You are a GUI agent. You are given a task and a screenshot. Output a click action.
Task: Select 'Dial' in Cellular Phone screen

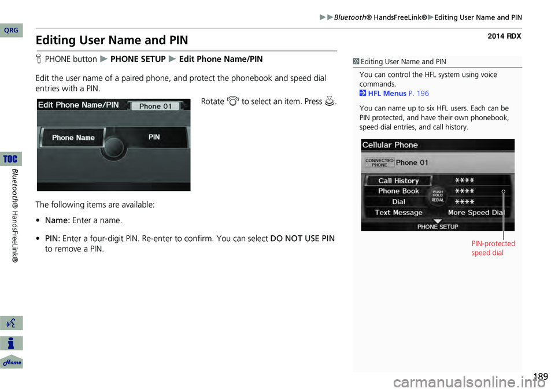pos(398,202)
